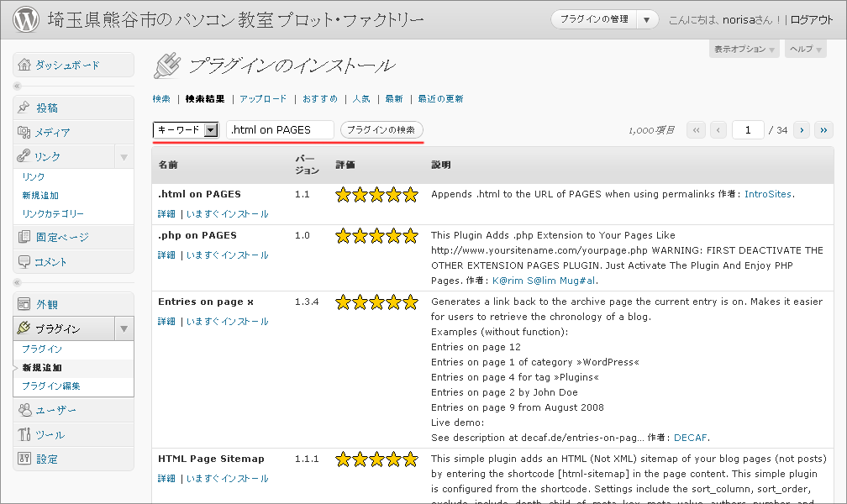Open the キーワード search type dropdown
This screenshot has height=504, width=847.
point(186,129)
